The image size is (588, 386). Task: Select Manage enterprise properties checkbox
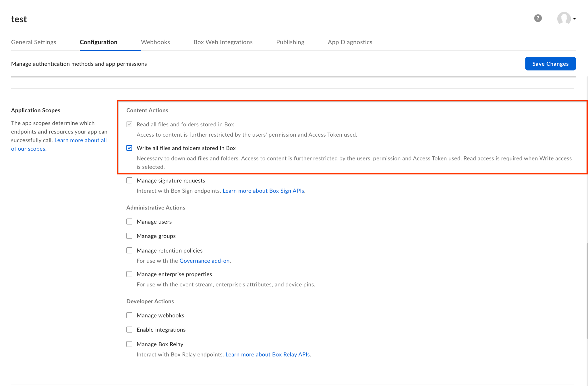[x=129, y=274]
